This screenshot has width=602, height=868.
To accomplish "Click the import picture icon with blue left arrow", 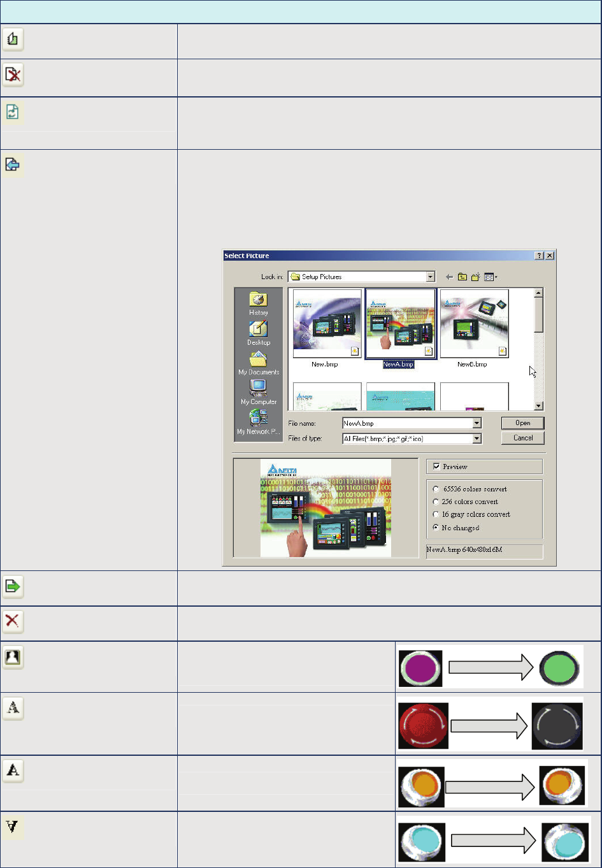I will click(13, 166).
